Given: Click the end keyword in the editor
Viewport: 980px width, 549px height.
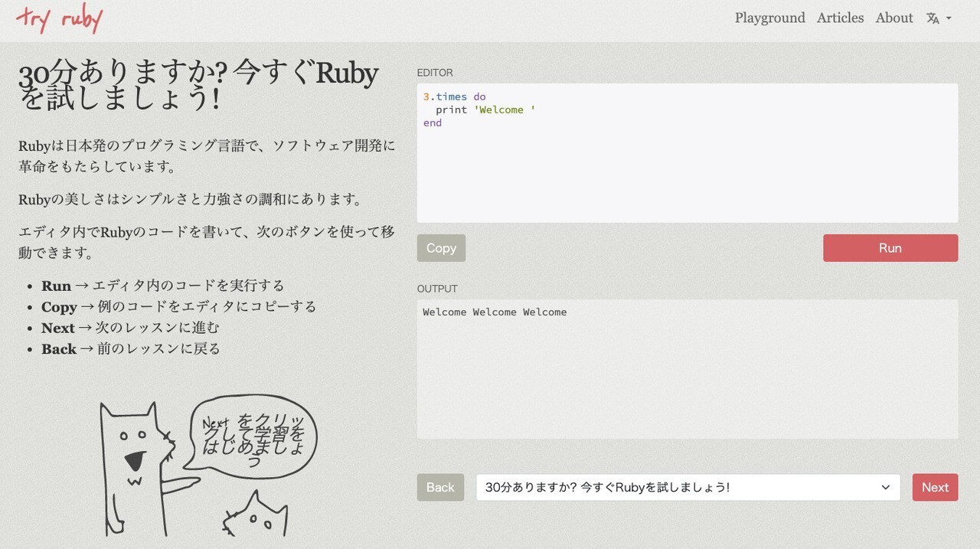Looking at the screenshot, I should point(432,123).
